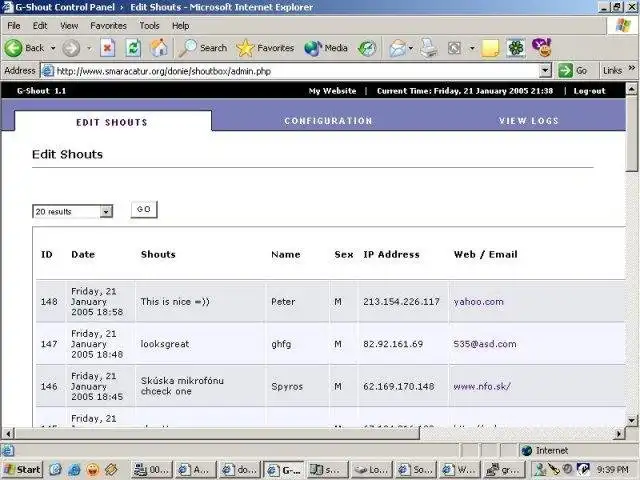Expand the address bar URL dropdown

(545, 71)
